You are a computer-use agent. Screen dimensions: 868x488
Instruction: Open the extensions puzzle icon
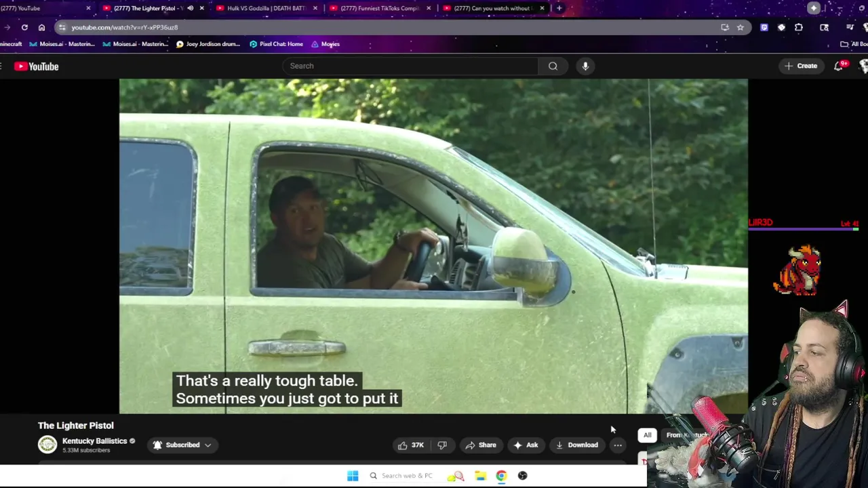pyautogui.click(x=798, y=27)
